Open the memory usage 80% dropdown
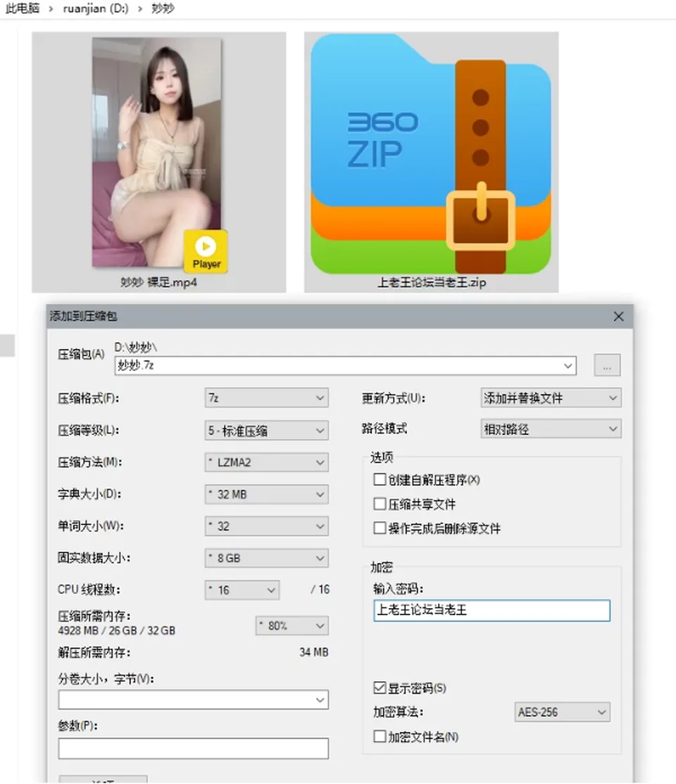This screenshot has height=784, width=676. click(292, 626)
